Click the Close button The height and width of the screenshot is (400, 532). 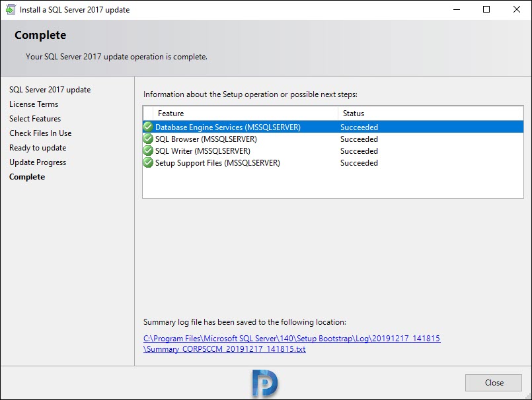tap(493, 383)
